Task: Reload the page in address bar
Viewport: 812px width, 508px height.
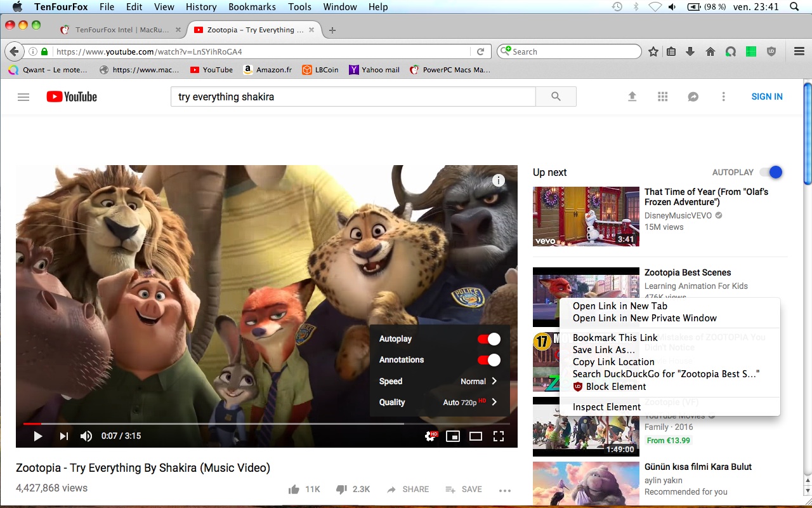Action: click(x=481, y=51)
